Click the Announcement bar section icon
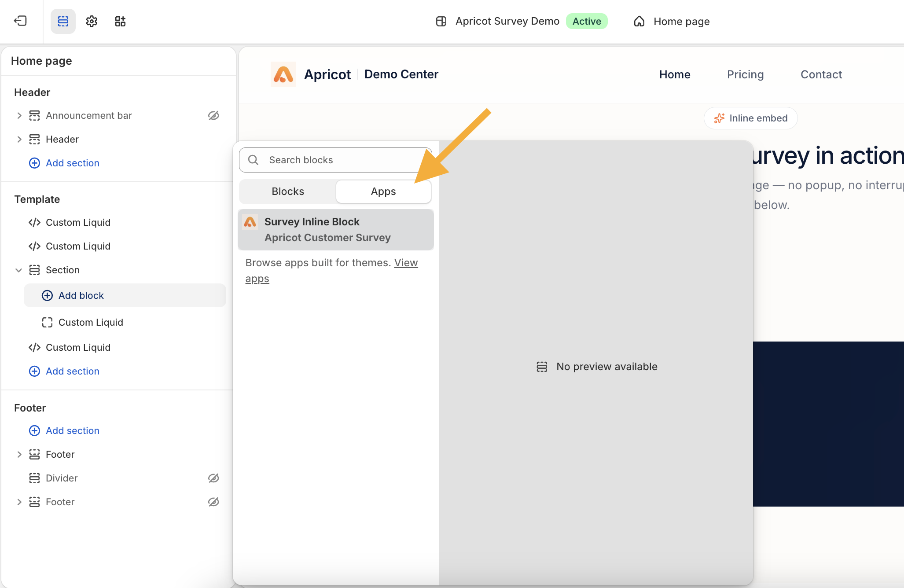904x588 pixels. pos(34,115)
